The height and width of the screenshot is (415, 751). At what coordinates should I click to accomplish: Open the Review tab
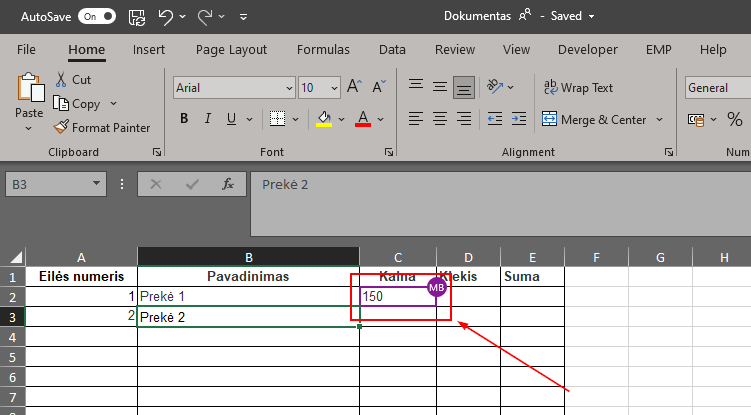click(455, 49)
